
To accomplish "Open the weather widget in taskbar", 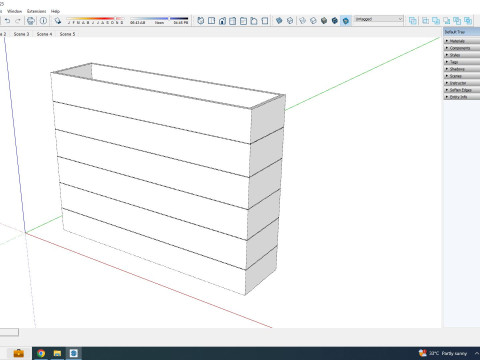I will 443,353.
